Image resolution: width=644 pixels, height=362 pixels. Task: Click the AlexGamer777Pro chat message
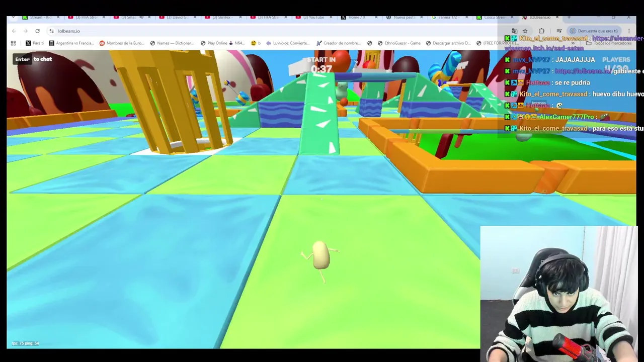[x=557, y=117]
